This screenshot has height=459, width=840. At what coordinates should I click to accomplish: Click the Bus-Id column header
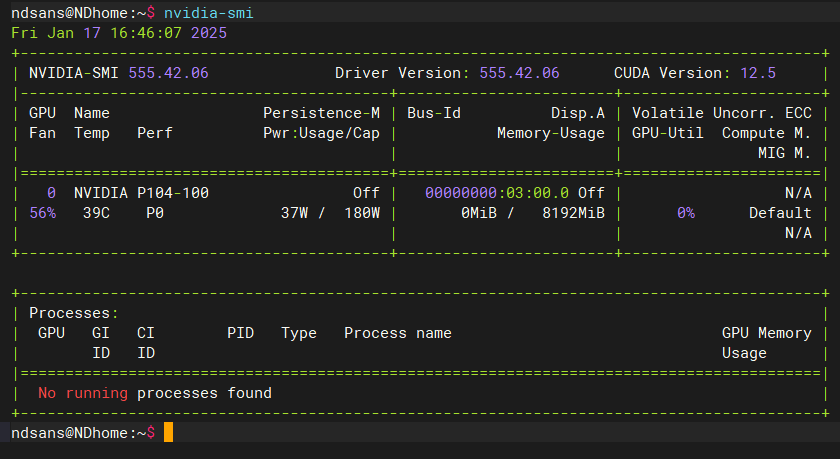(x=434, y=113)
